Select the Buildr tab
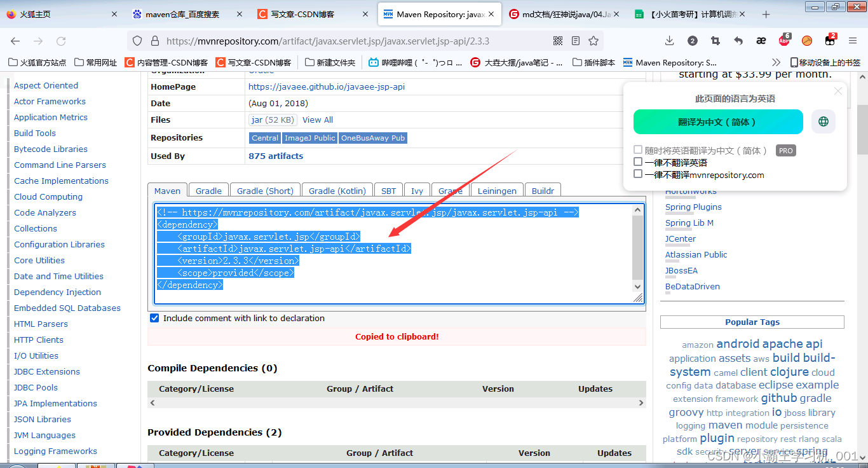This screenshot has width=868, height=468. (543, 191)
